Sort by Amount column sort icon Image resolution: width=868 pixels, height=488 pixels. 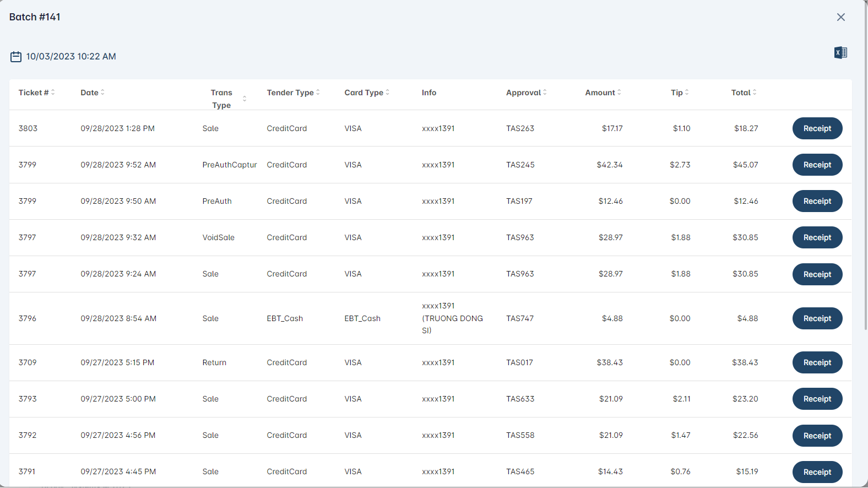pyautogui.click(x=619, y=93)
